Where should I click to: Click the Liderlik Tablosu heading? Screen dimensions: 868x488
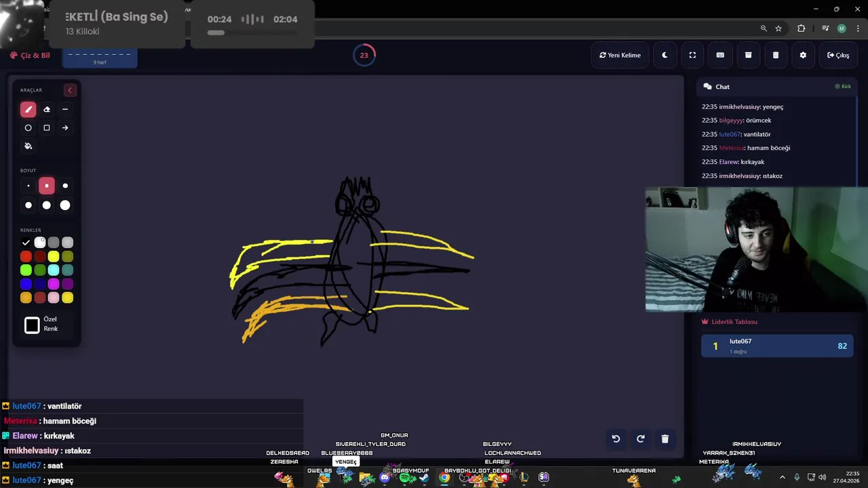pos(734,322)
